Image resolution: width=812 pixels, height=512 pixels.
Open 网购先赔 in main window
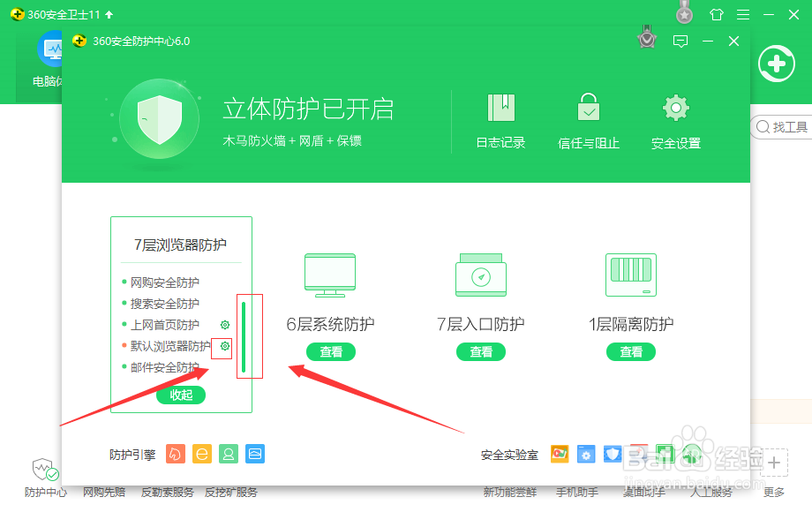[x=104, y=492]
